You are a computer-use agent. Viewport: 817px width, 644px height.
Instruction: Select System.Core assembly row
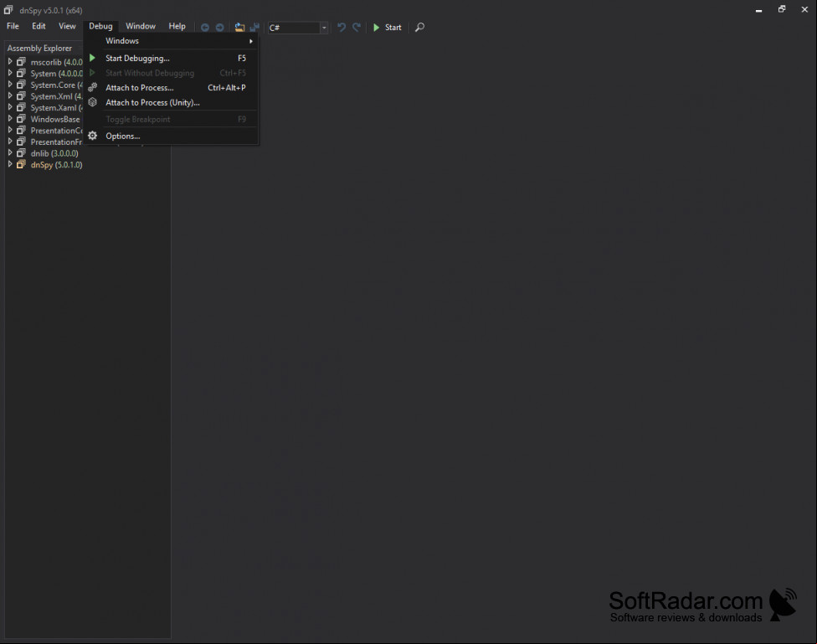click(x=56, y=85)
